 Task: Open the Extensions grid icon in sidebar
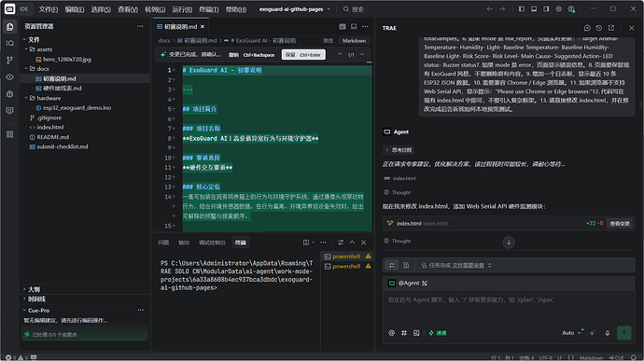coord(10,134)
